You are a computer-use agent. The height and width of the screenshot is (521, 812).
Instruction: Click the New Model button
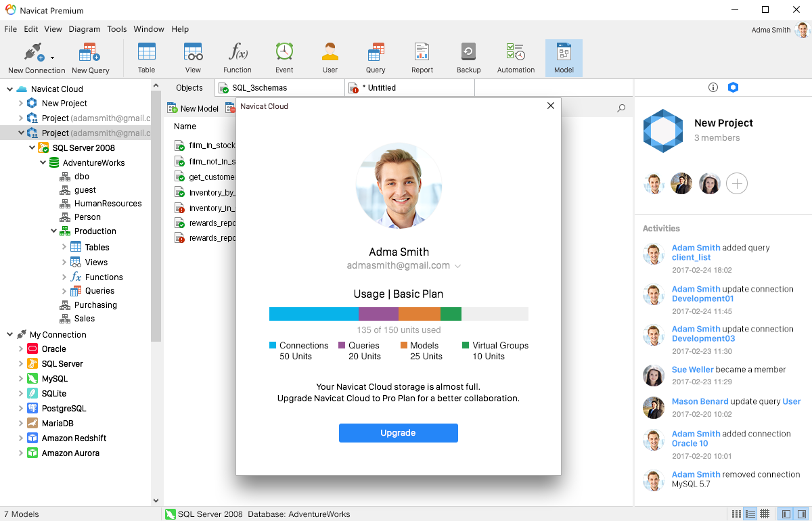[x=193, y=108]
